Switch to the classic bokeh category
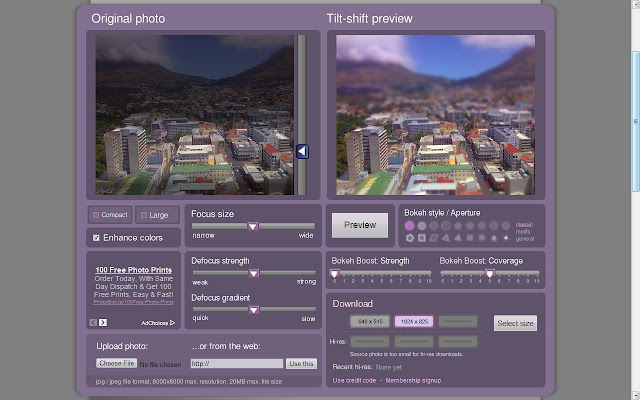640x400 pixels. point(524,225)
